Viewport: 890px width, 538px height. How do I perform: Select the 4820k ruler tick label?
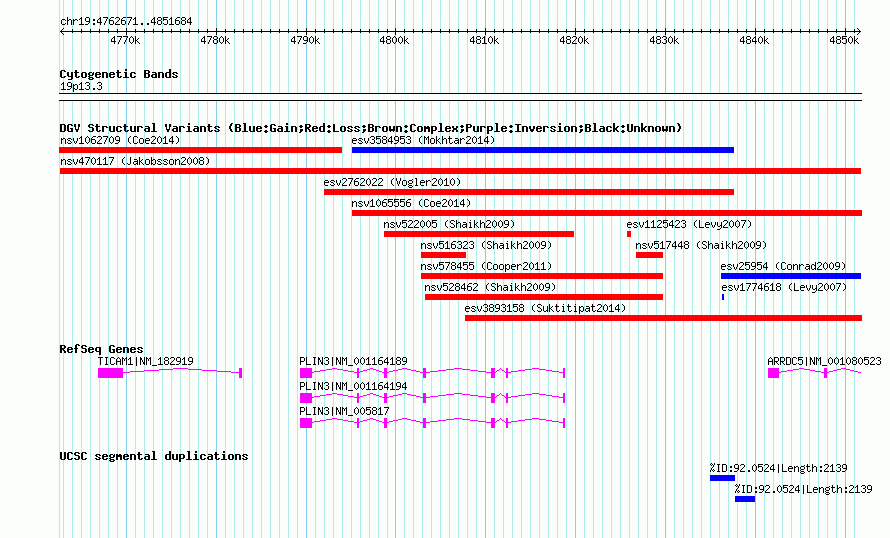[574, 40]
